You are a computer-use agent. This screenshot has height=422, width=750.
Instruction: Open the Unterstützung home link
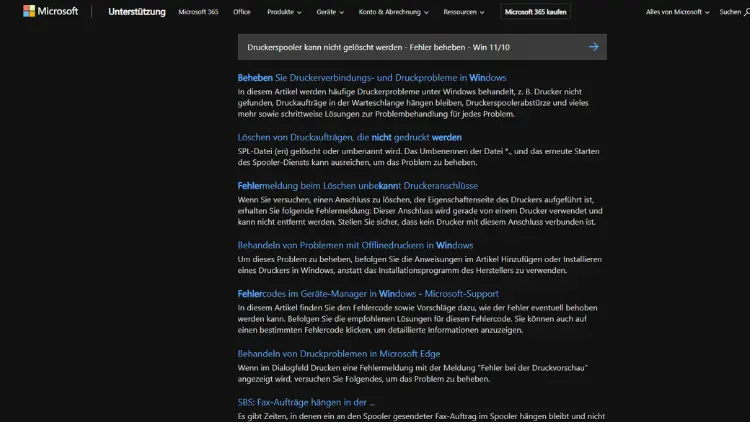137,11
